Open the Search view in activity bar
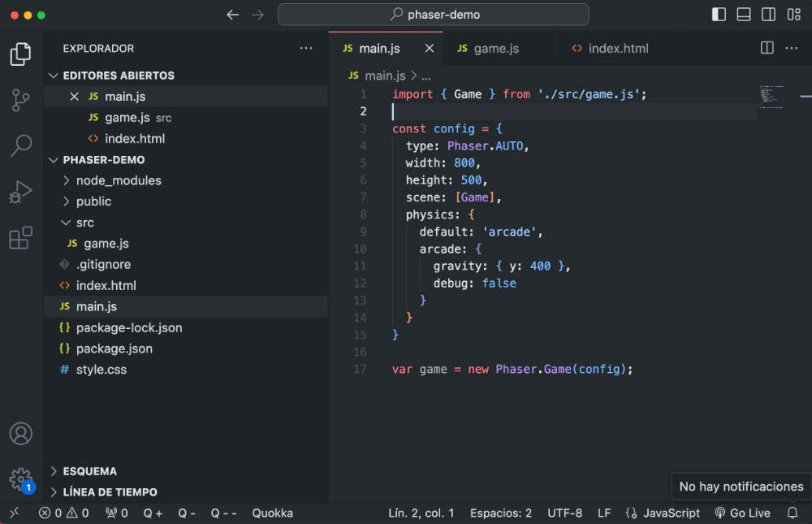Screen dimensions: 812x524 click(x=21, y=146)
